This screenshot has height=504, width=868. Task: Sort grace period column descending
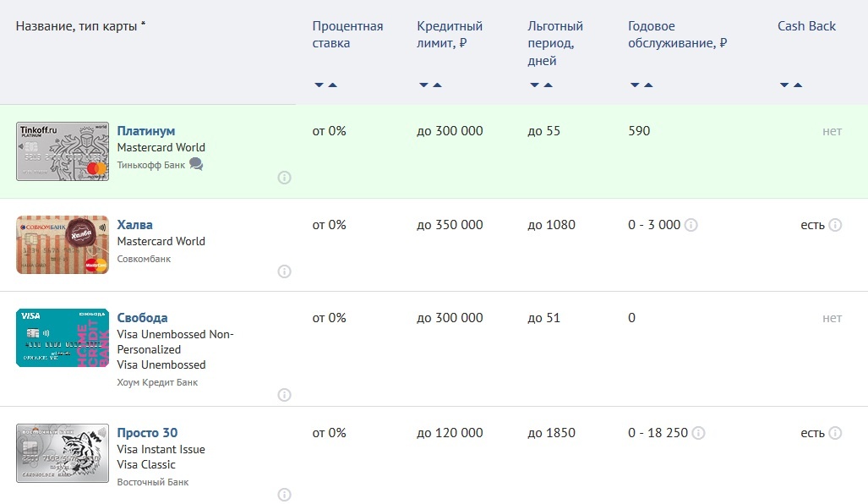[534, 85]
